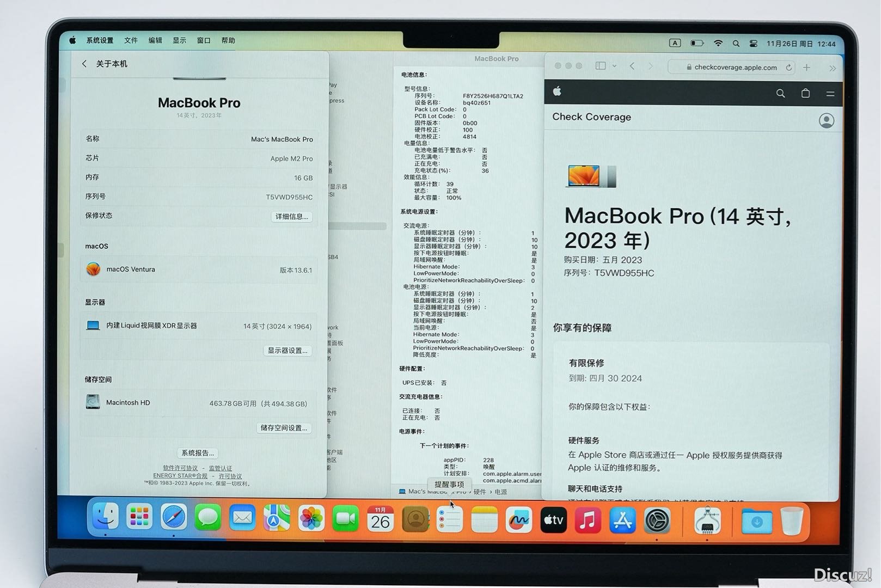Reload the checkcoverage.apple.com page
Viewport: 881px width, 588px height.
click(788, 68)
